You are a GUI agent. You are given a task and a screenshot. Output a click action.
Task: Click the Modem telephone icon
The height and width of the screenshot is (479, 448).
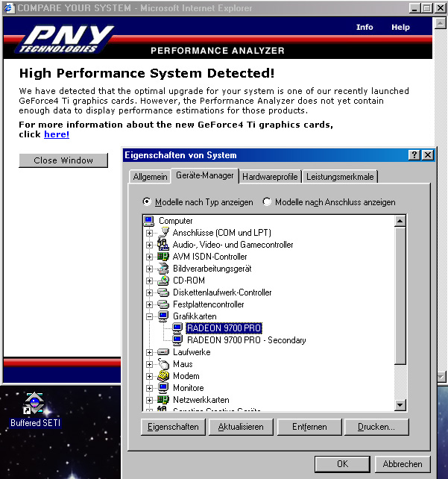(163, 376)
